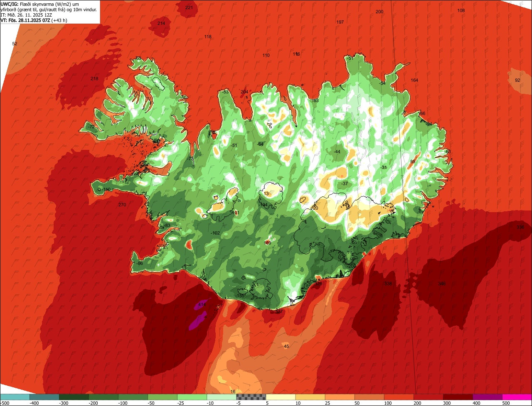
Task: Select the dark maroon 300 to 400 swatch
Action: (x=457, y=397)
